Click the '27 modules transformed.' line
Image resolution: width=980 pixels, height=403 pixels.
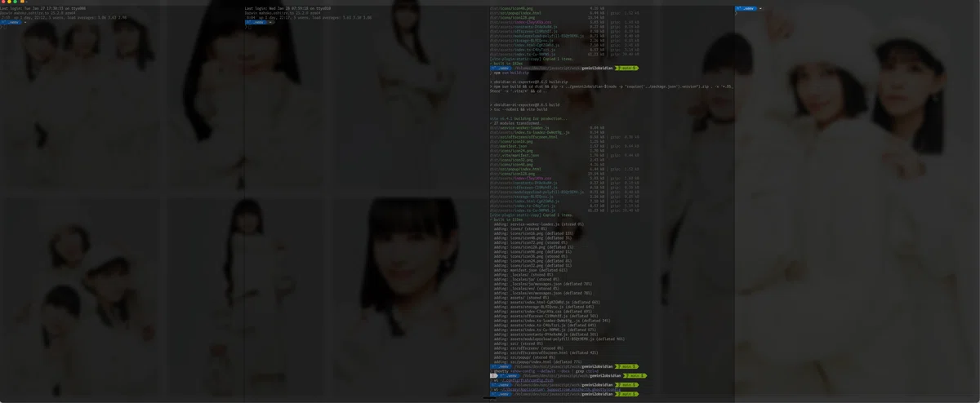tap(516, 123)
